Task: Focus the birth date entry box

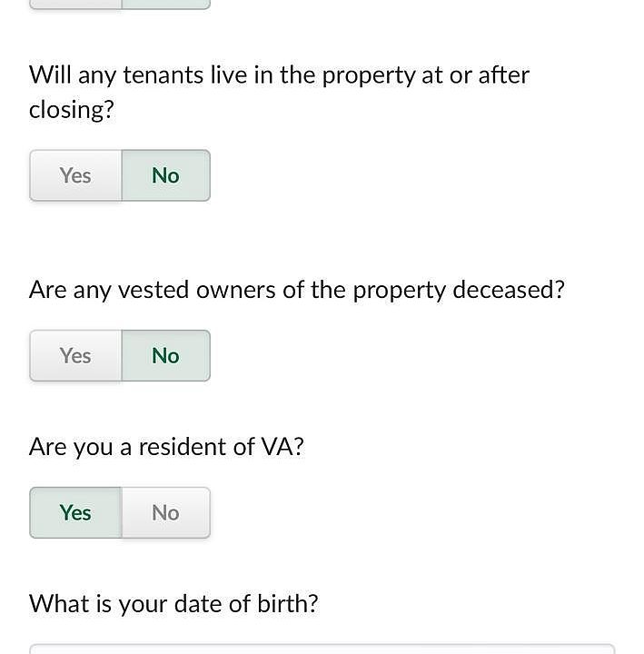Action: [322, 649]
